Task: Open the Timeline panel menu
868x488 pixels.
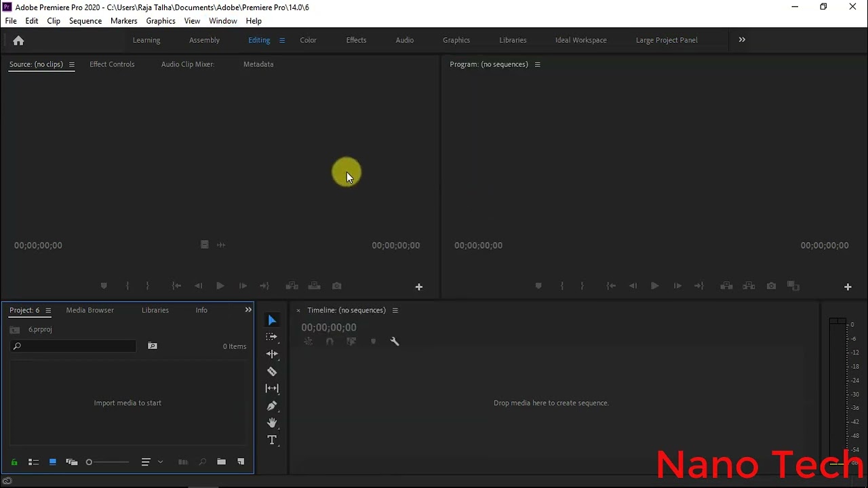Action: pos(395,310)
